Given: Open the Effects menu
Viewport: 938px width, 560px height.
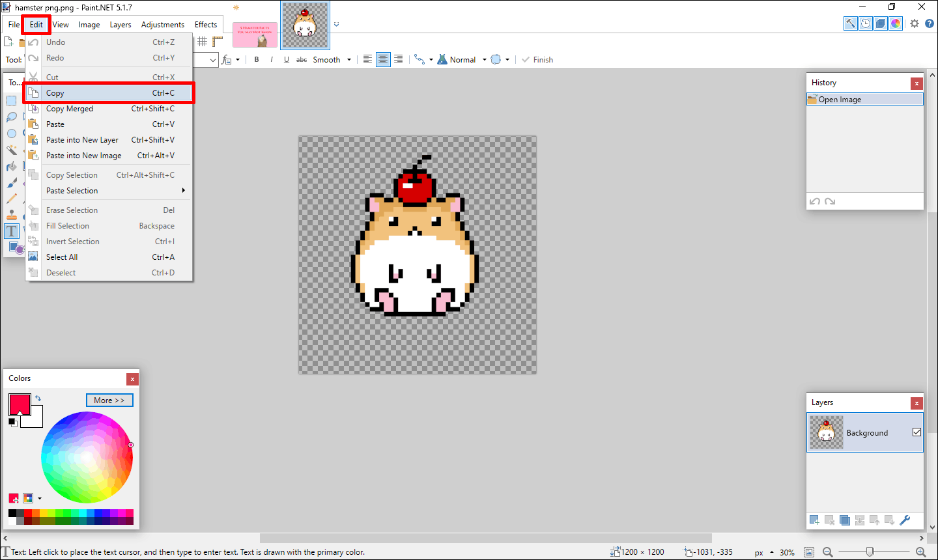Looking at the screenshot, I should click(x=206, y=25).
